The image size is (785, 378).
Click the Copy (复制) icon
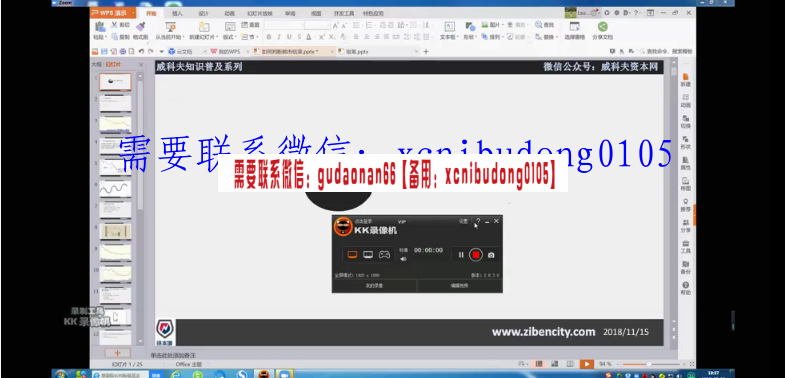(115, 37)
